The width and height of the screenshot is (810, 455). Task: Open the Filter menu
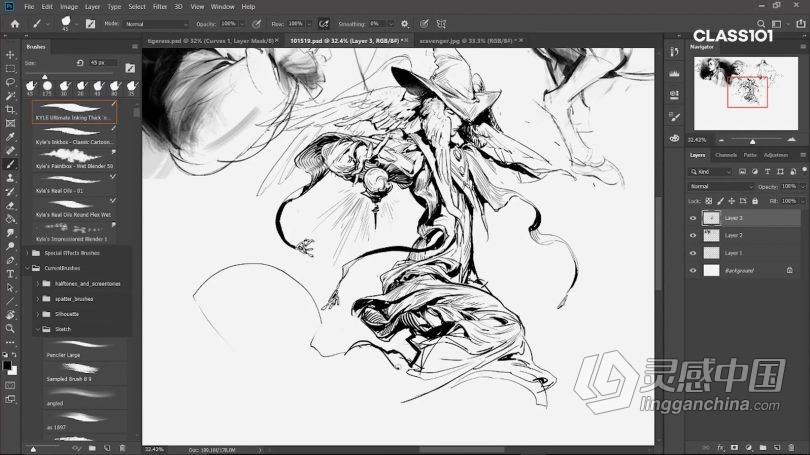click(160, 7)
